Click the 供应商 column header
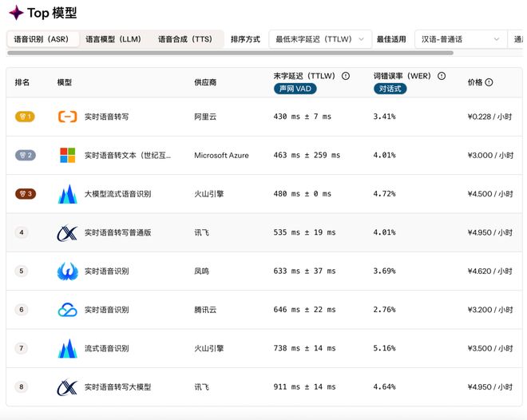527x420 pixels. 205,82
